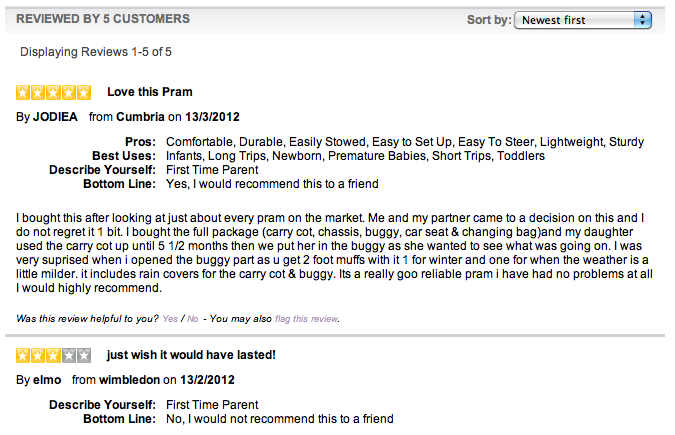This screenshot has height=435, width=675.
Task: Click first gold star of elmo's rating
Action: click(x=23, y=355)
